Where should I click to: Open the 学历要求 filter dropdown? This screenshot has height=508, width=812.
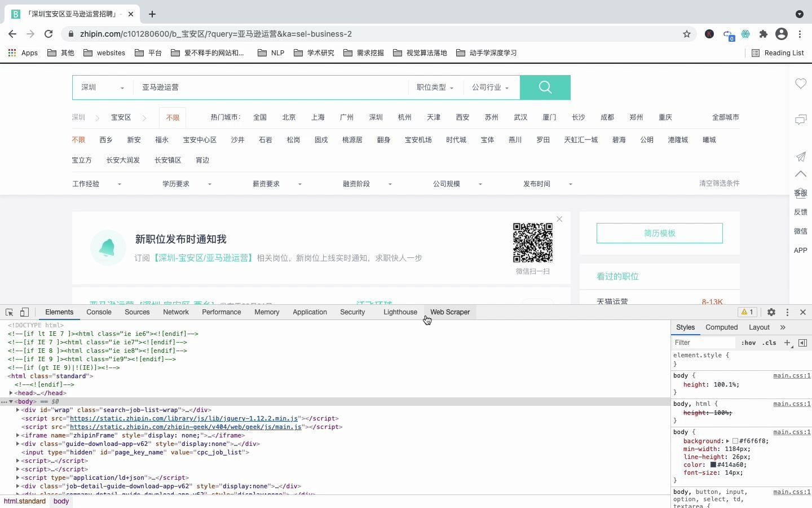187,184
